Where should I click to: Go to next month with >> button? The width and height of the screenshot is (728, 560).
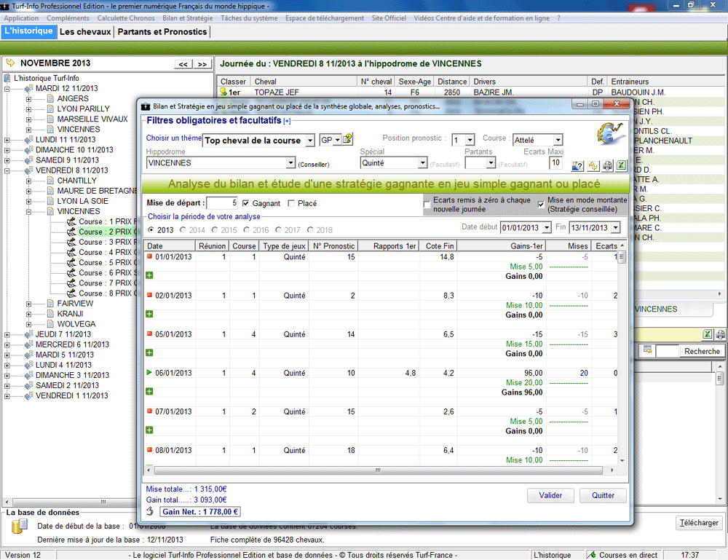[x=202, y=64]
